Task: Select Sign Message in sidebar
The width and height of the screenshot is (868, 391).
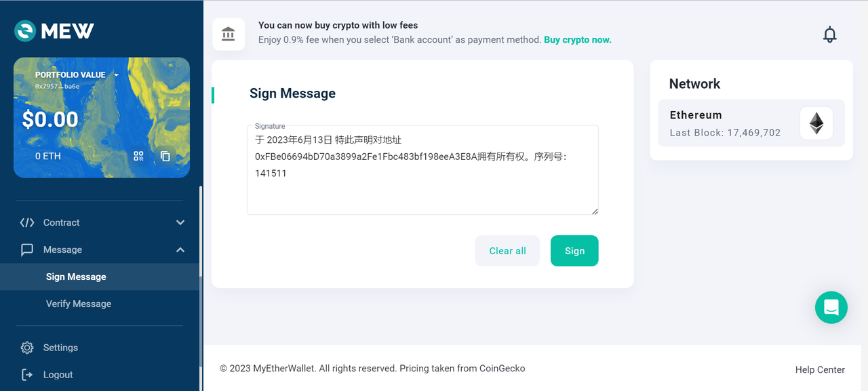Action: point(76,277)
